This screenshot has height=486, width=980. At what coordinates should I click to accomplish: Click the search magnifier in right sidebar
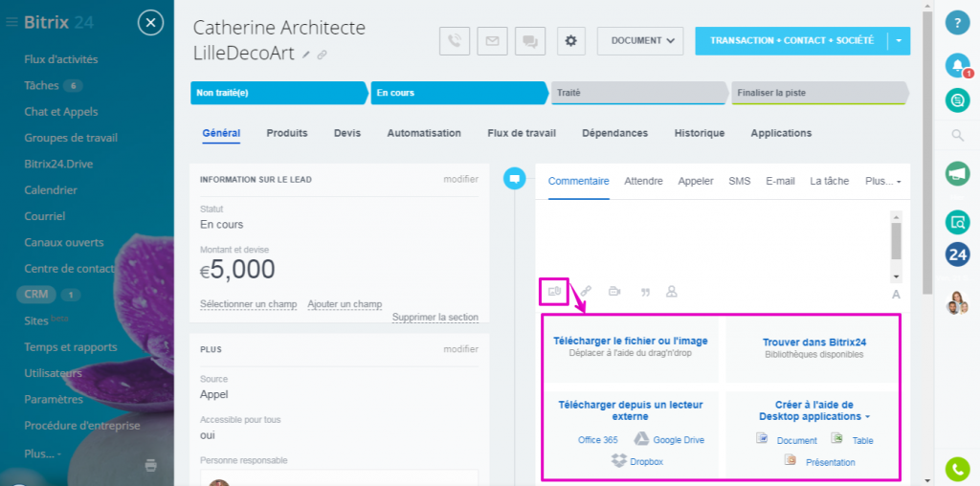coord(957,135)
